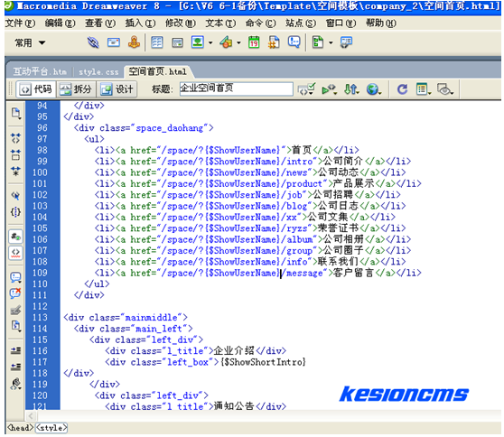Screen dimensions: 504x437
Task: Apply comment icon in coding toolbar
Action: (15, 277)
